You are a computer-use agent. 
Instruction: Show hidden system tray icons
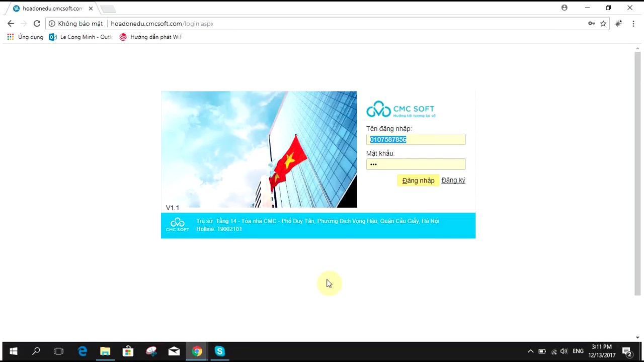click(x=530, y=351)
